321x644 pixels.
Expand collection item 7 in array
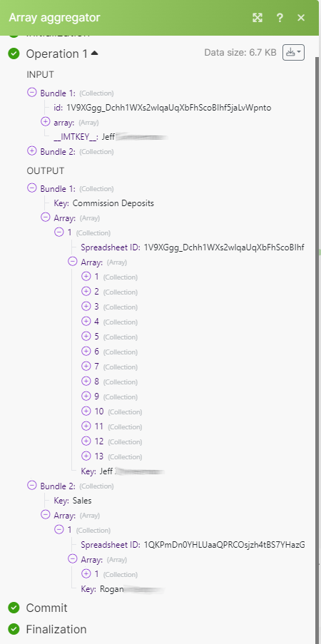86,367
